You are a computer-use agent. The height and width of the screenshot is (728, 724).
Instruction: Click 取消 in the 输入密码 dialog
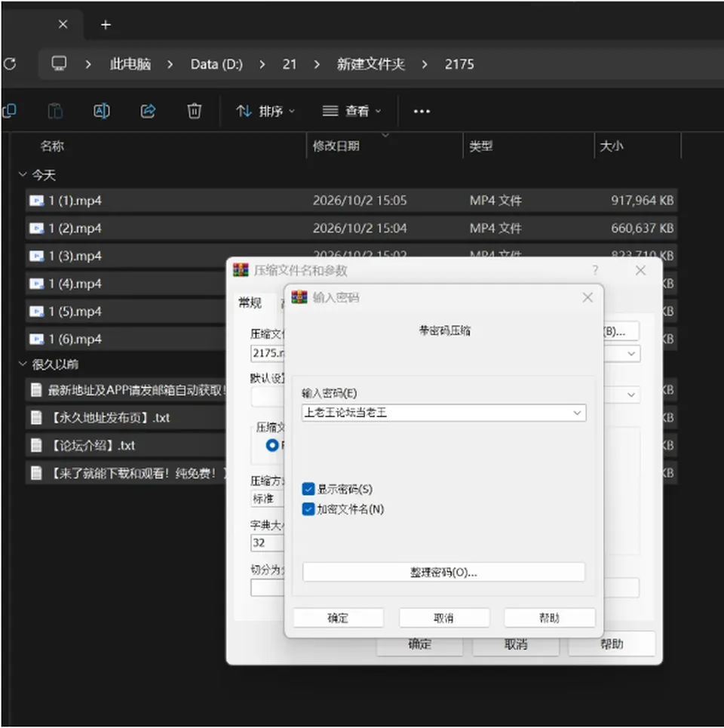click(x=443, y=618)
